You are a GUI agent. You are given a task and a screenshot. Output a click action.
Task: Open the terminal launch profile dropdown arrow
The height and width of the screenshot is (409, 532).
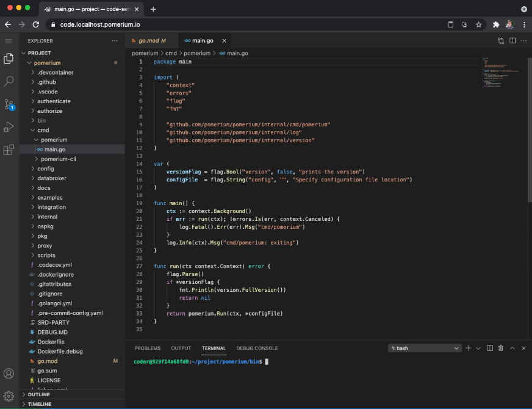click(x=478, y=348)
